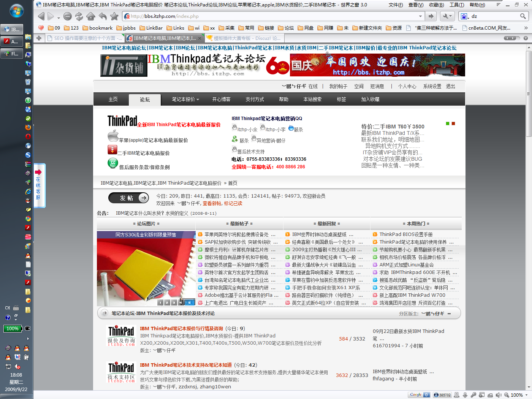Open the 笔记本报价 dropdown menu

[185, 99]
